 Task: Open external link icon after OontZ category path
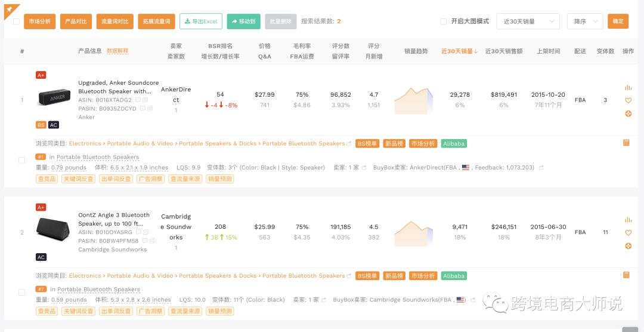pyautogui.click(x=349, y=276)
